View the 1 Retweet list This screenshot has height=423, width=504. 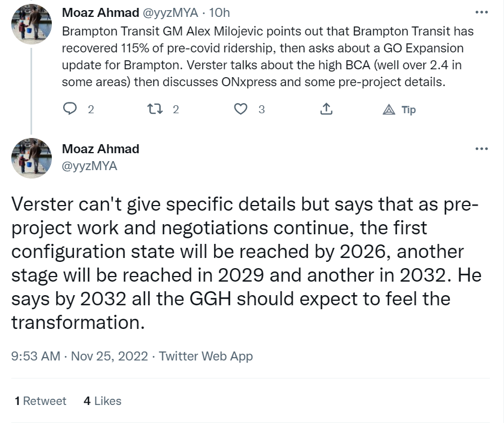point(41,401)
